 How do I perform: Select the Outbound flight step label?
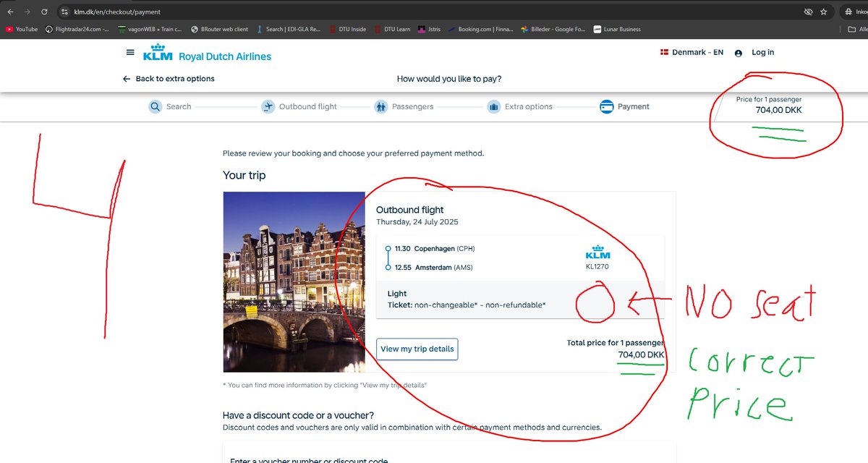(308, 106)
